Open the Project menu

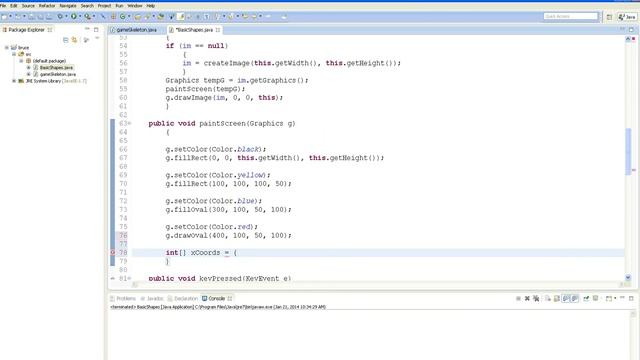[x=104, y=6]
